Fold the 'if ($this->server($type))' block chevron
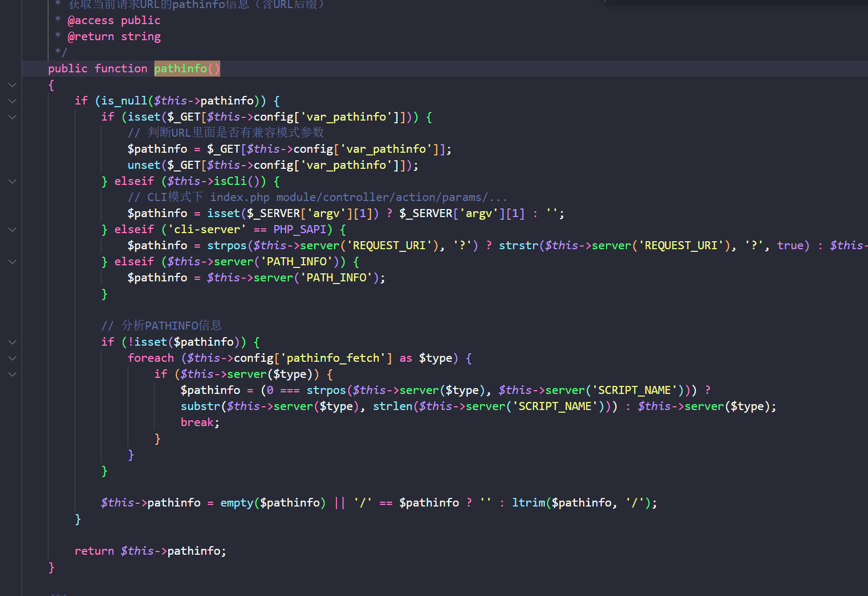Image resolution: width=868 pixels, height=596 pixels. pyautogui.click(x=12, y=374)
